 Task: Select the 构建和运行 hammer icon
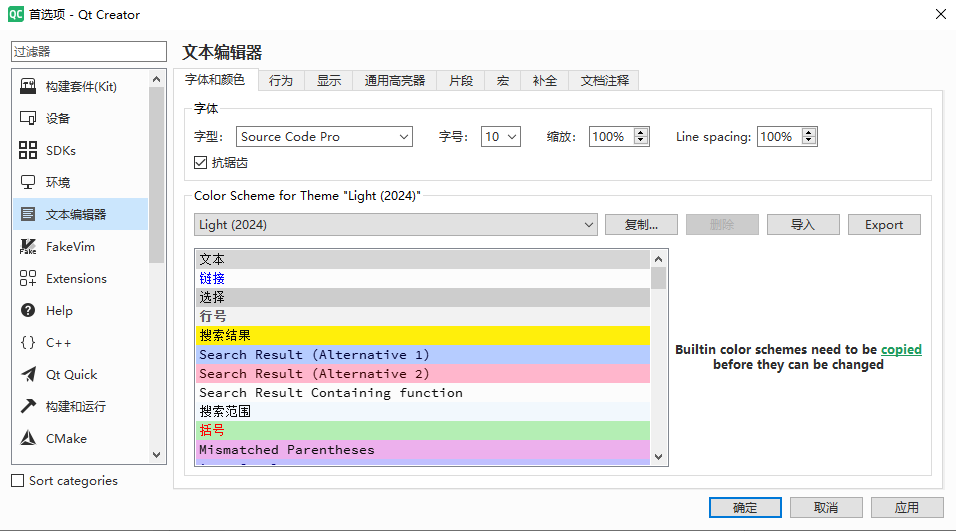pyautogui.click(x=28, y=406)
